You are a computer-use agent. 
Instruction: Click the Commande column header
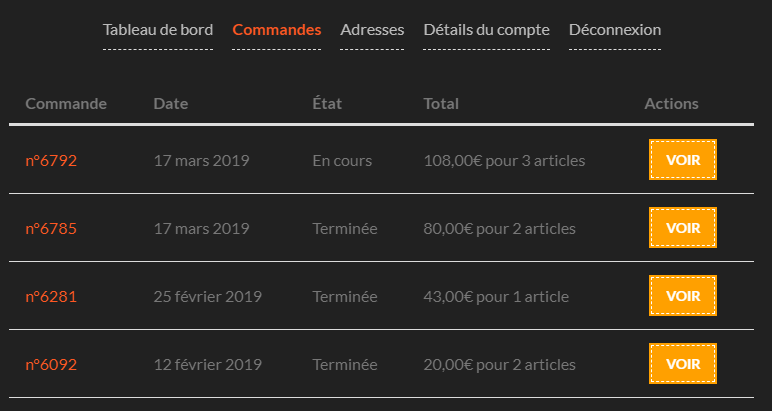tap(66, 103)
